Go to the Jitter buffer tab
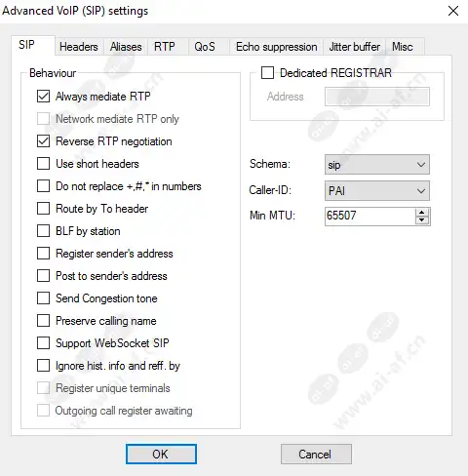The height and width of the screenshot is (476, 468). click(x=354, y=47)
